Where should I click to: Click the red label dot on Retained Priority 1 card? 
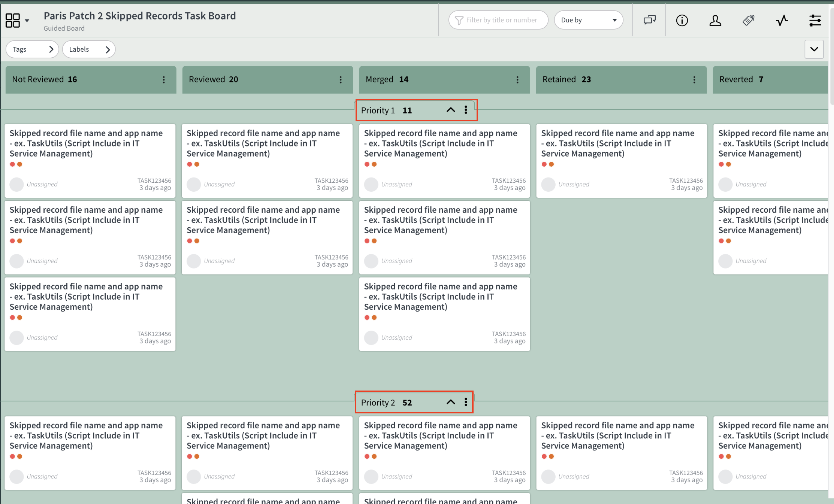pos(544,164)
